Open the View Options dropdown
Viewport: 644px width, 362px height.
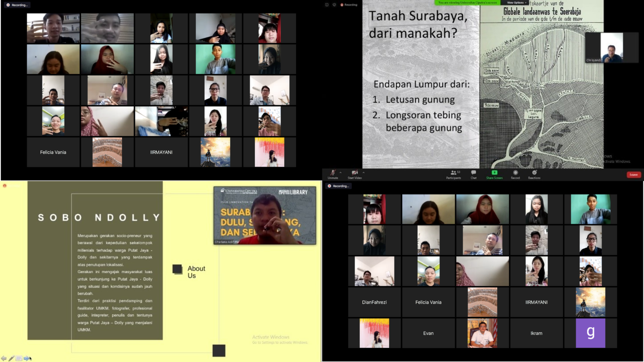click(x=517, y=3)
